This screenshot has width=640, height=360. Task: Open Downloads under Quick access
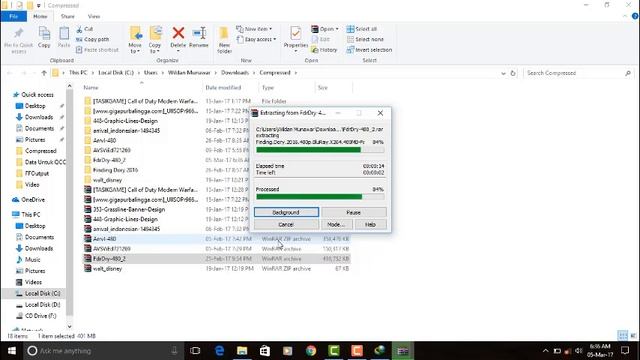tap(39, 117)
